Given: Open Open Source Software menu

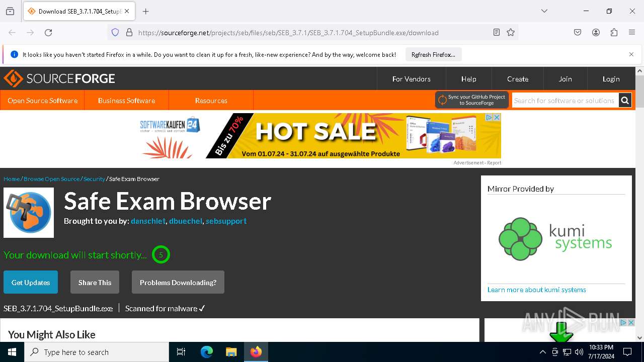Looking at the screenshot, I should [x=42, y=101].
